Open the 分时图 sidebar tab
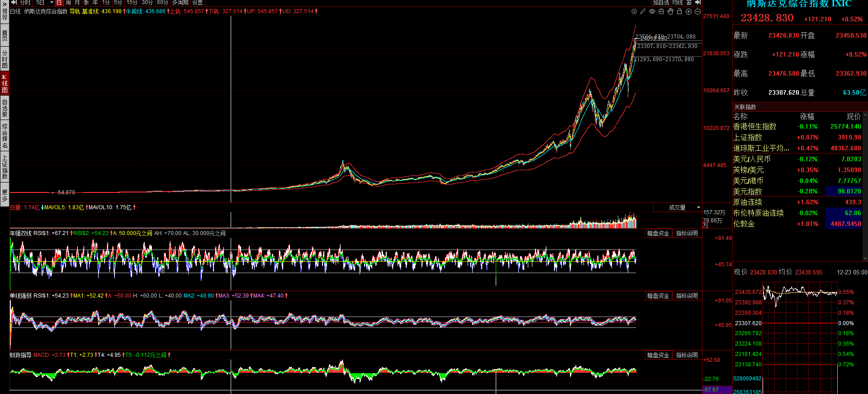 pos(5,59)
